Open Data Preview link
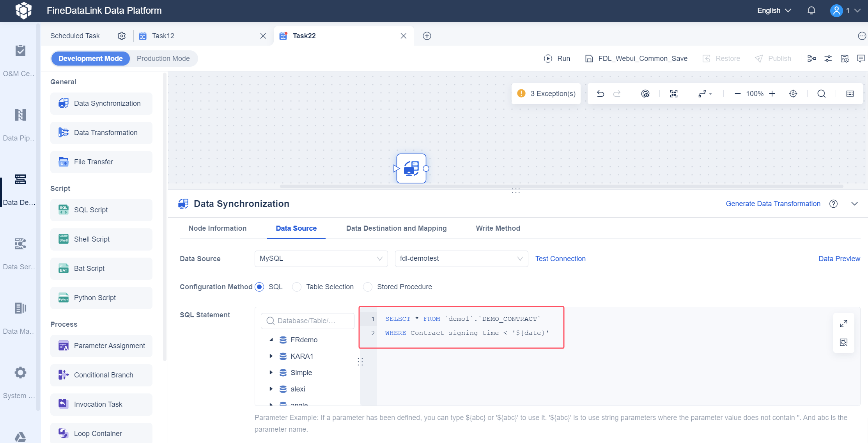The height and width of the screenshot is (443, 868). point(839,259)
